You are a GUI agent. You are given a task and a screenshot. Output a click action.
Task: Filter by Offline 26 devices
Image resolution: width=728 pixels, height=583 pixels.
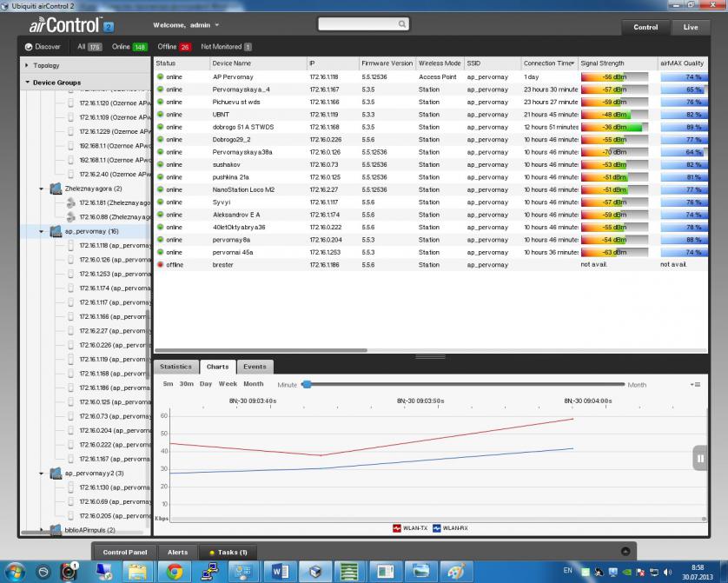coord(174,46)
